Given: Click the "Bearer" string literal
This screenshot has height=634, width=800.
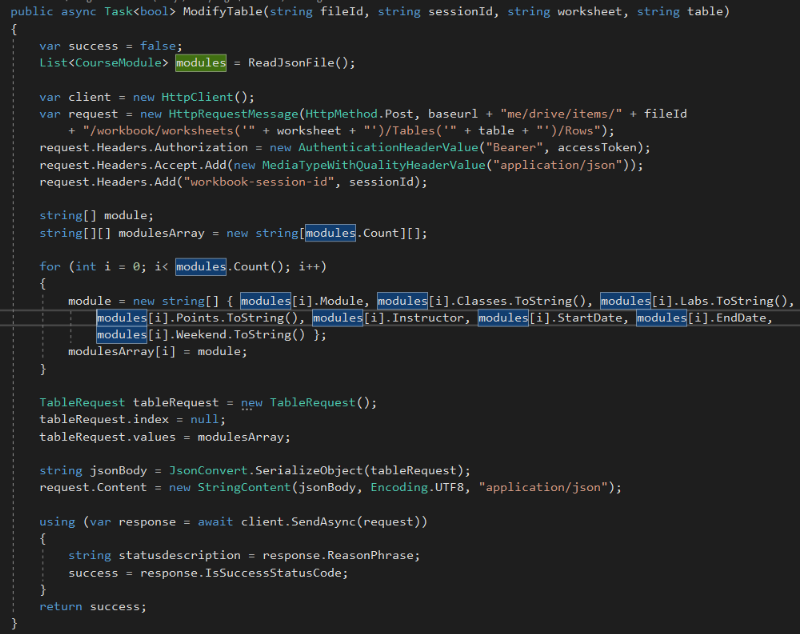Looking at the screenshot, I should pyautogui.click(x=514, y=147).
